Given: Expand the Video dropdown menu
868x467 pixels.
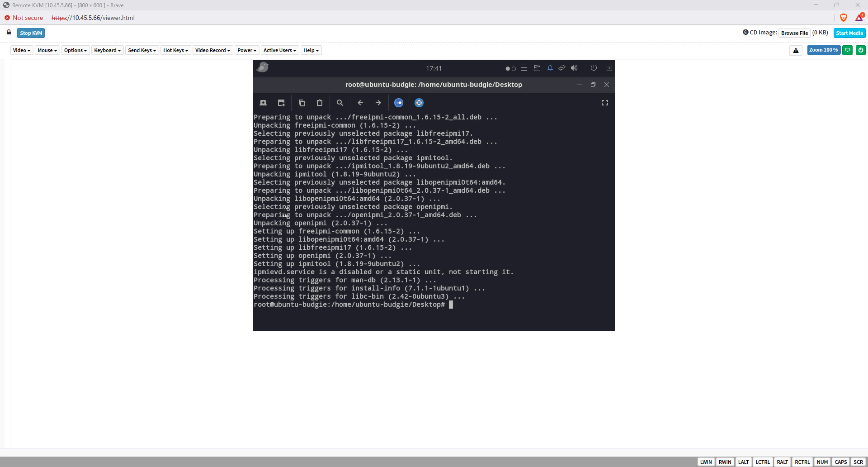Looking at the screenshot, I should point(22,50).
